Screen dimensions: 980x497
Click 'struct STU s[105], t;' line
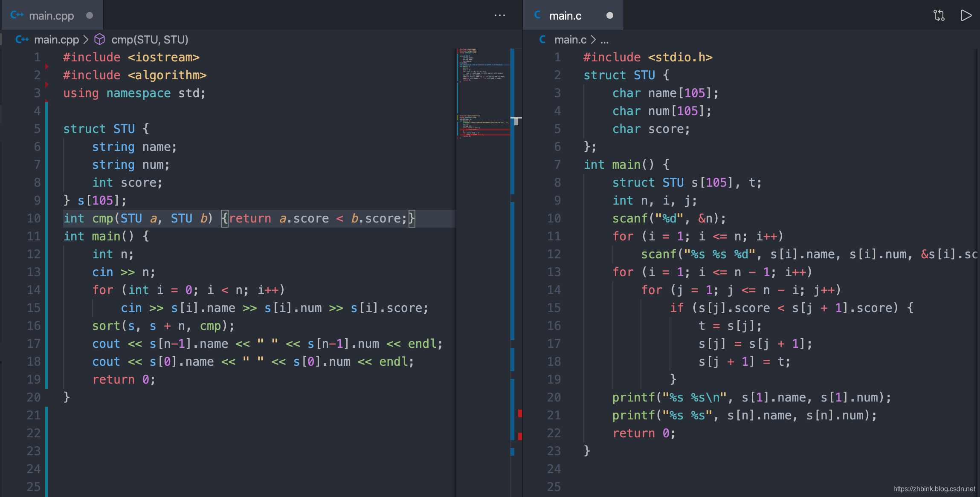pyautogui.click(x=687, y=182)
